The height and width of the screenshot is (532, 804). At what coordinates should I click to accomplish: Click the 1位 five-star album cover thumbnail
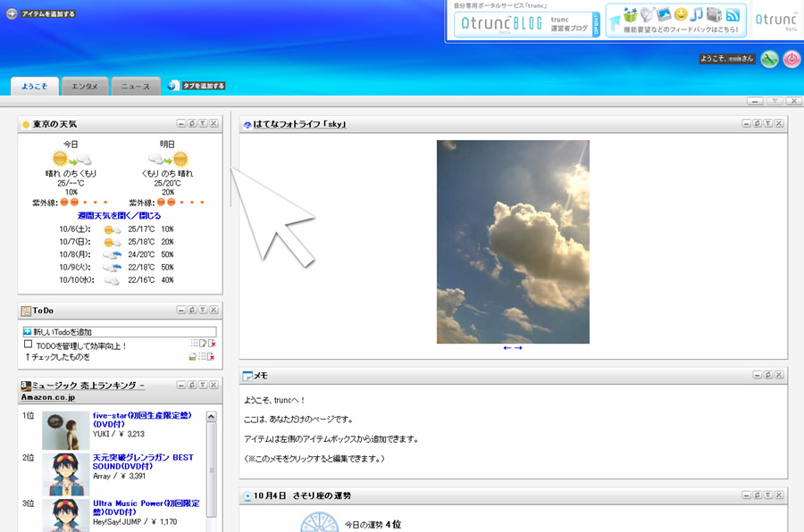coord(65,431)
